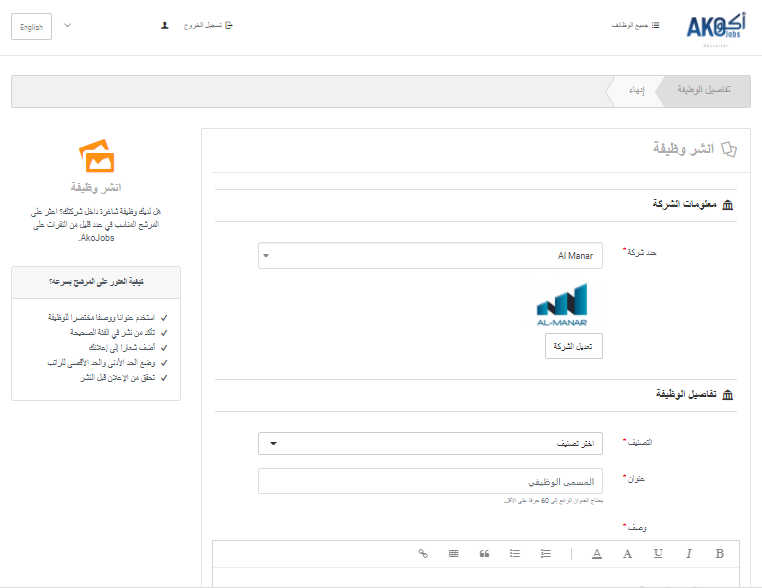This screenshot has width=762, height=588.
Task: Insert a numbered list in editor
Action: click(x=545, y=553)
